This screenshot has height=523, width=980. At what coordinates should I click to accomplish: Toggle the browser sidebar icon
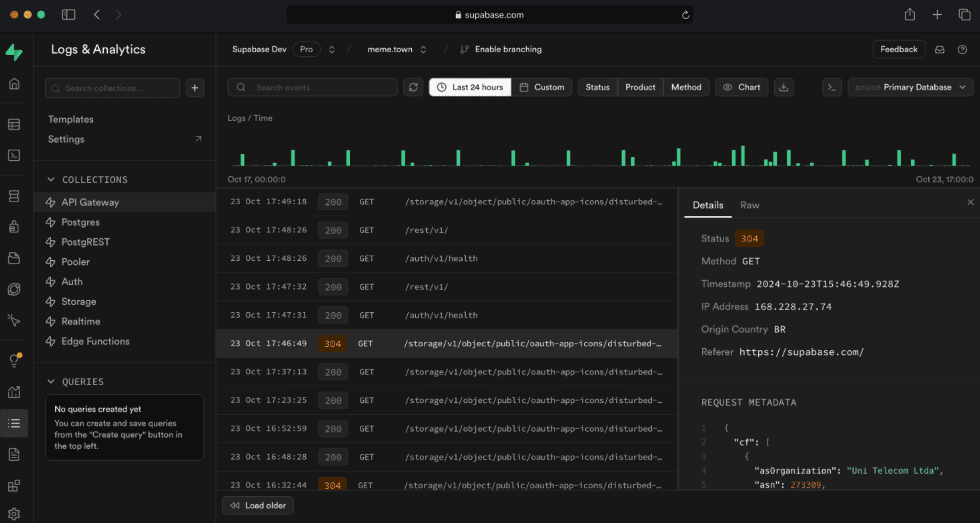[x=69, y=15]
